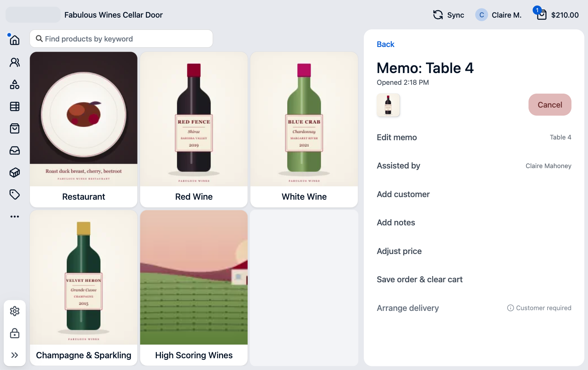Open the Home icon in sidebar

pos(15,40)
